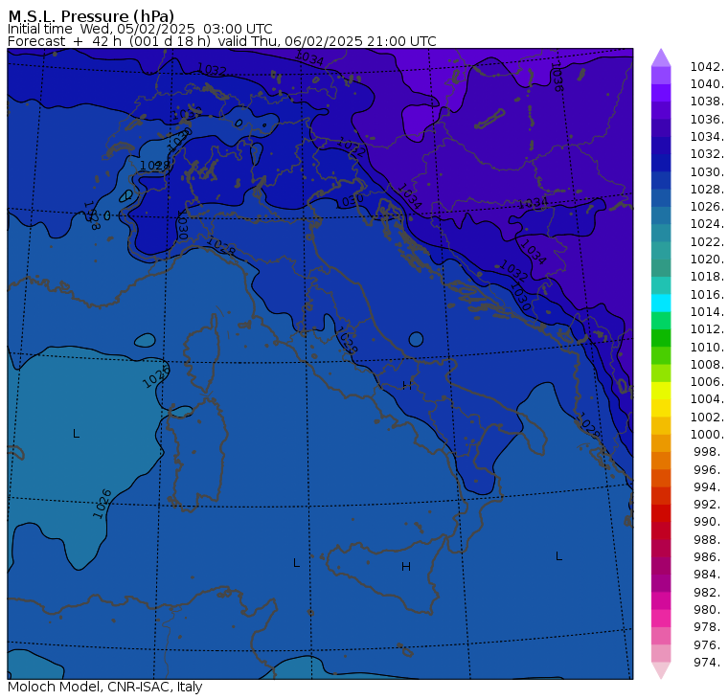Click the 1036 contour label on the map
Image resolution: width=728 pixels, height=700 pixels.
[x=557, y=77]
